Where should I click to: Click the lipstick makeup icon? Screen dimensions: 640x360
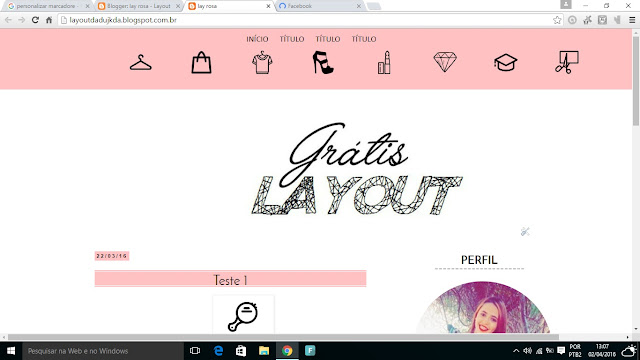[384, 62]
